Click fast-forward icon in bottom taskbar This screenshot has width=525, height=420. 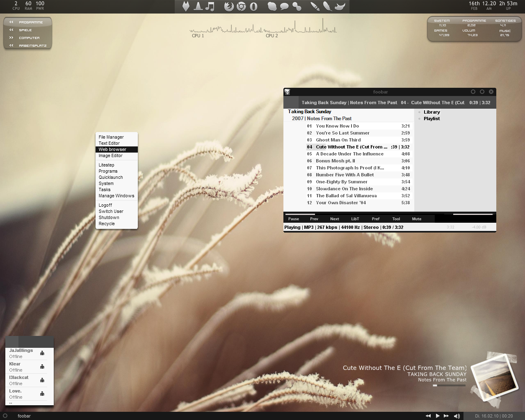coord(446,416)
